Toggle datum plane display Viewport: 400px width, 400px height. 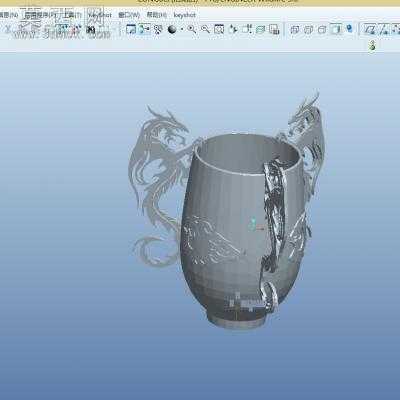click(369, 29)
